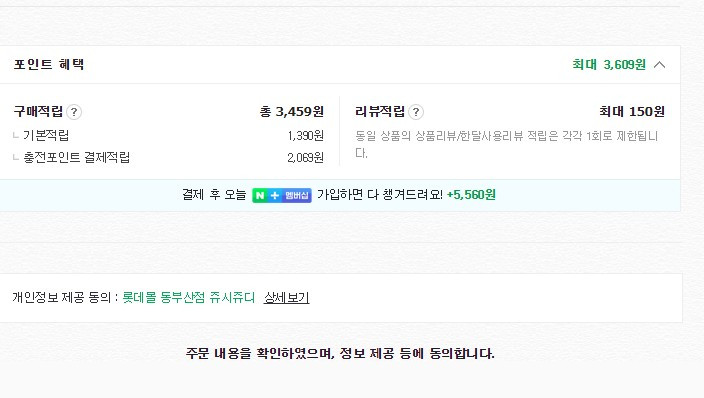The image size is (704, 398).
Task: Click the 최대 150원 review reward amount
Action: (x=632, y=111)
